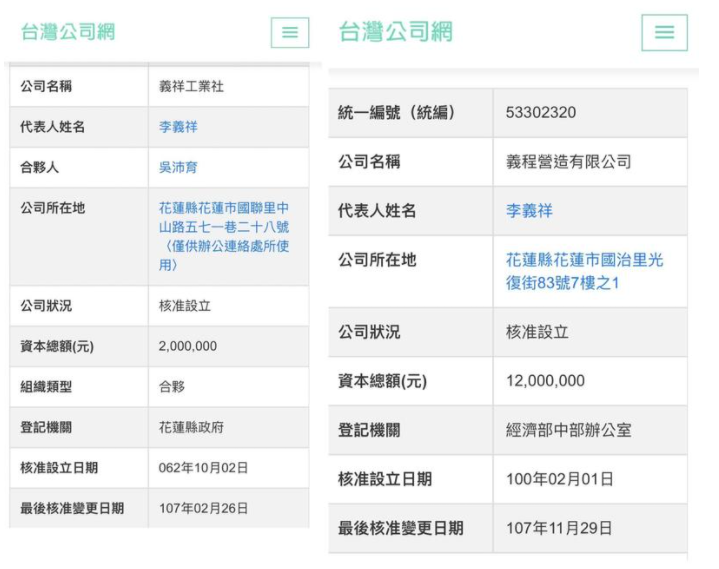Select capital value 2,000,000

click(x=188, y=346)
